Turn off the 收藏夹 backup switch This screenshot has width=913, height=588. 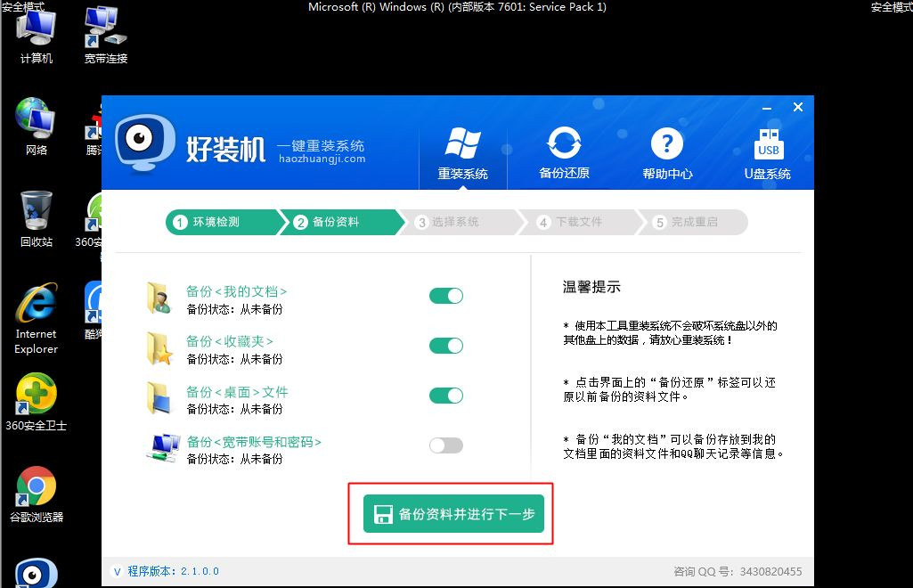tap(446, 345)
